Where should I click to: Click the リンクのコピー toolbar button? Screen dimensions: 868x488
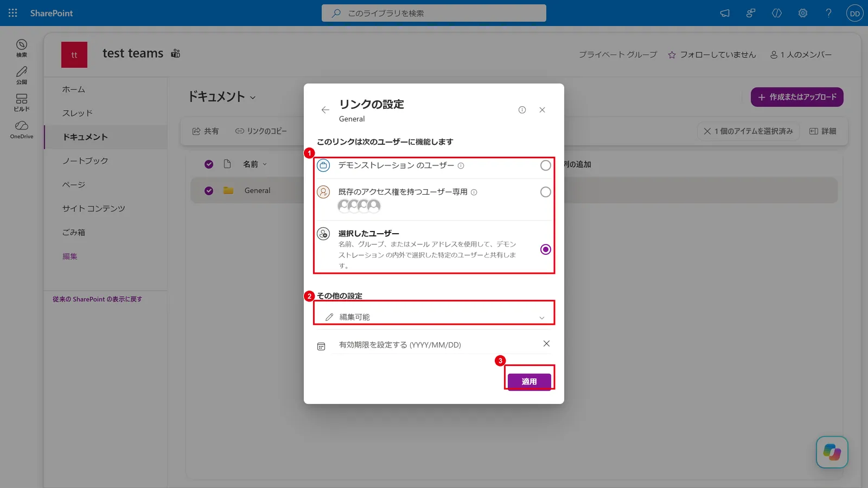point(261,131)
